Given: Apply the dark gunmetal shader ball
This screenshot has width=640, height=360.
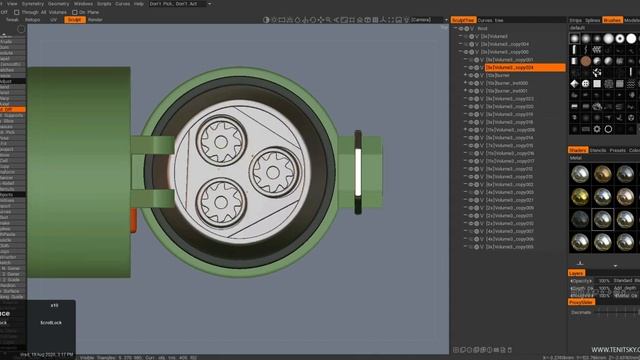Looking at the screenshot, I should click(580, 220).
